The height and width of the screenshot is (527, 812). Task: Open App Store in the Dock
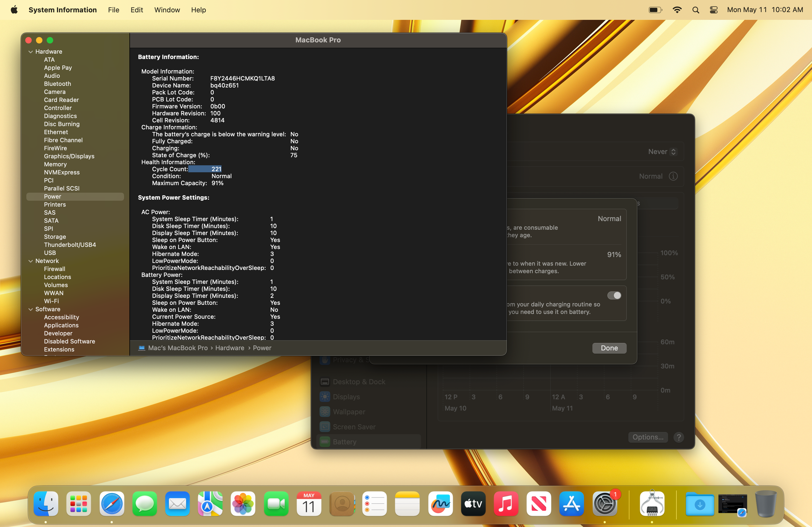(571, 503)
